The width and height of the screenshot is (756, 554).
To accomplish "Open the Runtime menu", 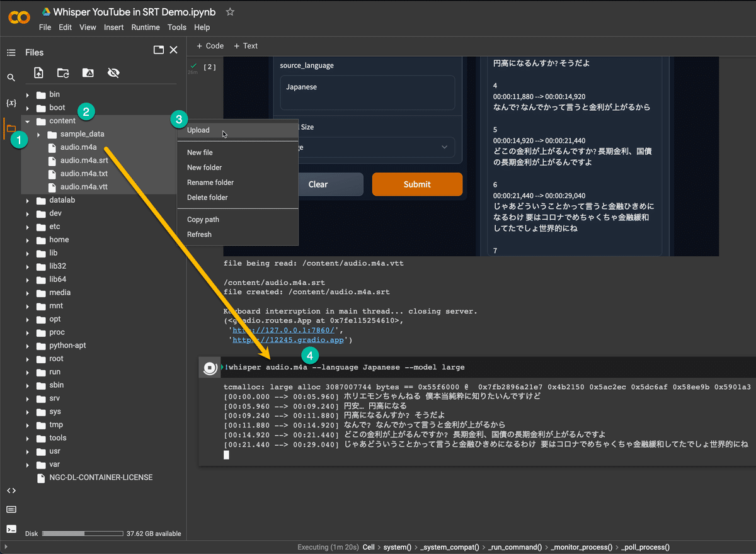I will (x=146, y=28).
